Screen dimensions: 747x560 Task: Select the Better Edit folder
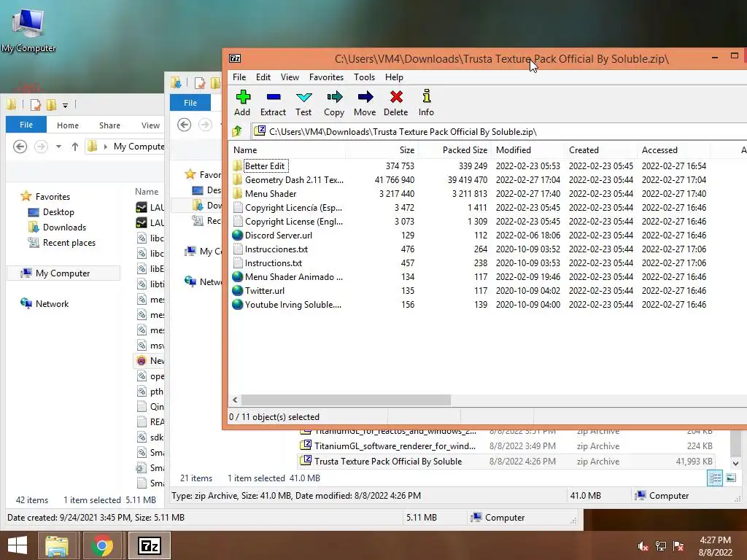(265, 166)
